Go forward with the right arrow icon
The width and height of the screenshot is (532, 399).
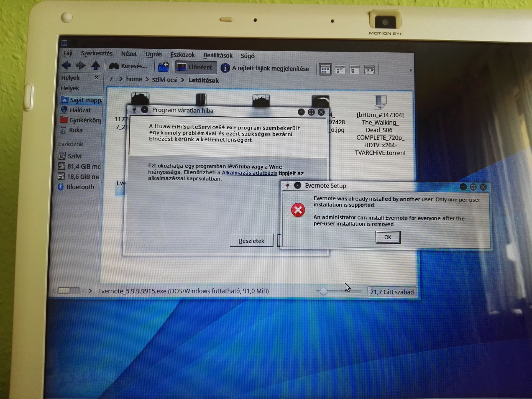click(81, 65)
